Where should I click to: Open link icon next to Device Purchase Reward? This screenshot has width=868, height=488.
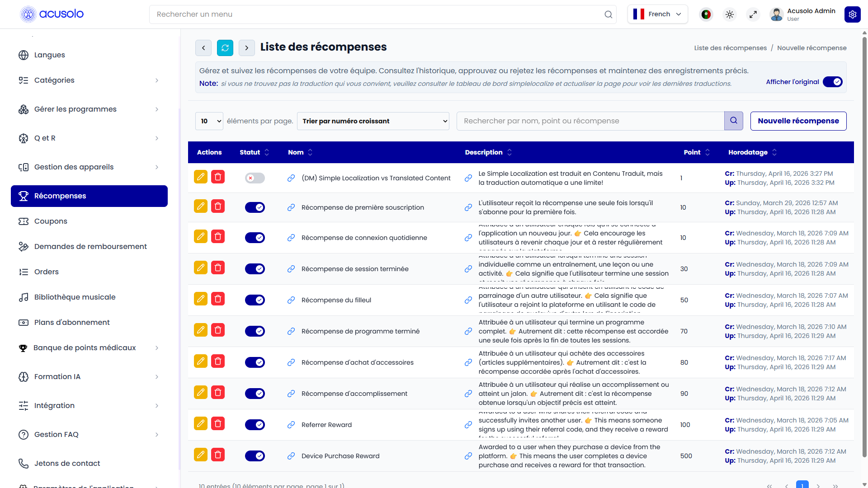tap(291, 456)
